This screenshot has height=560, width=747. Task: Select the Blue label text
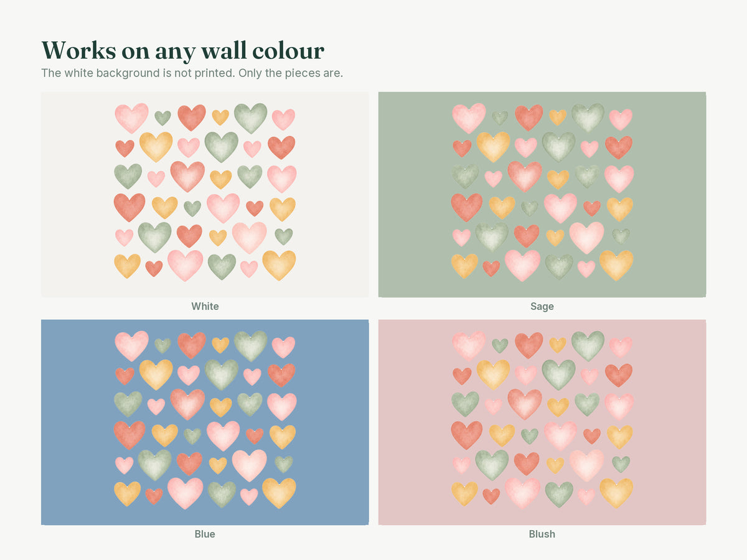click(205, 534)
